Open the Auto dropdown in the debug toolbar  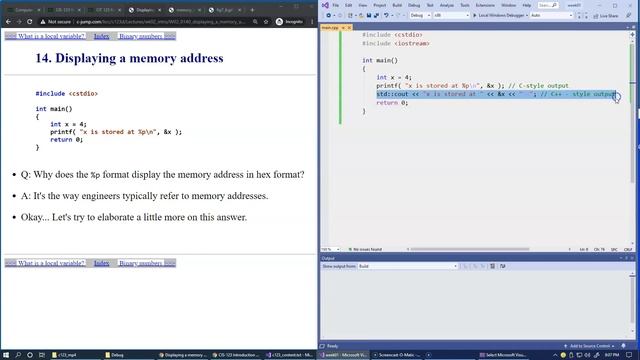551,16
